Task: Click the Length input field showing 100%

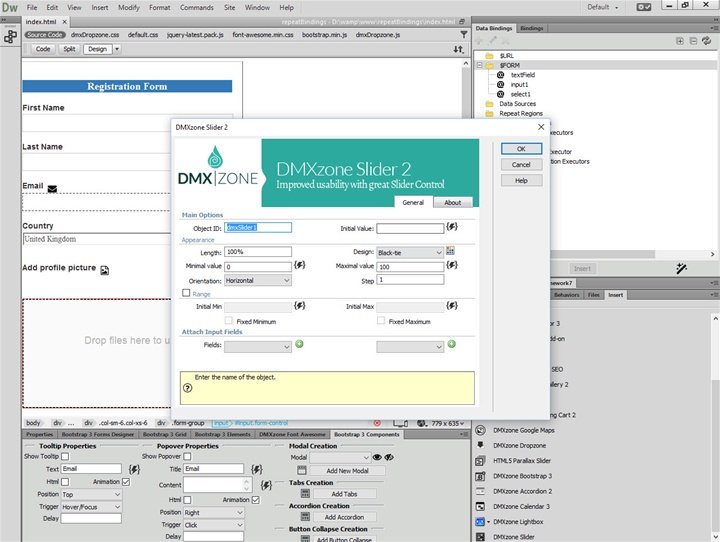Action: [258, 252]
